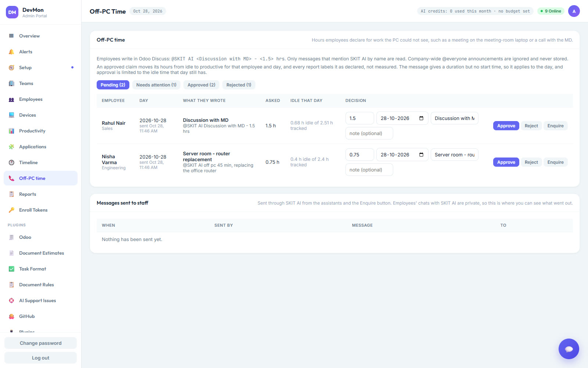Image resolution: width=588 pixels, height=368 pixels.
Task: Open the Overview sidebar icon
Action: pyautogui.click(x=11, y=36)
